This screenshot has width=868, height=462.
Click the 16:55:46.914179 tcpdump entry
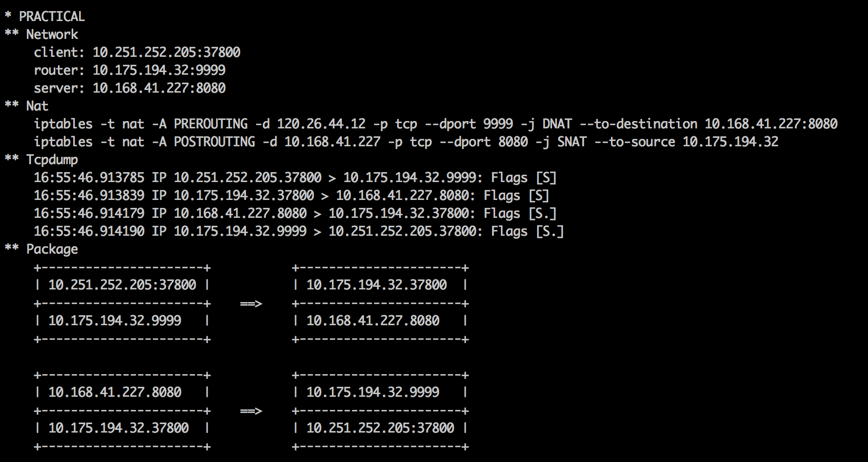coord(295,213)
